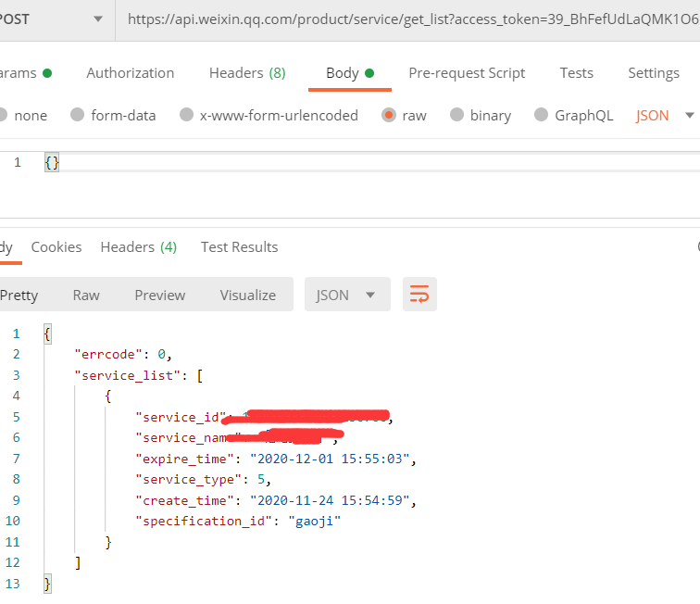Image resolution: width=700 pixels, height=604 pixels.
Task: Click the request URL input field
Action: click(x=408, y=19)
